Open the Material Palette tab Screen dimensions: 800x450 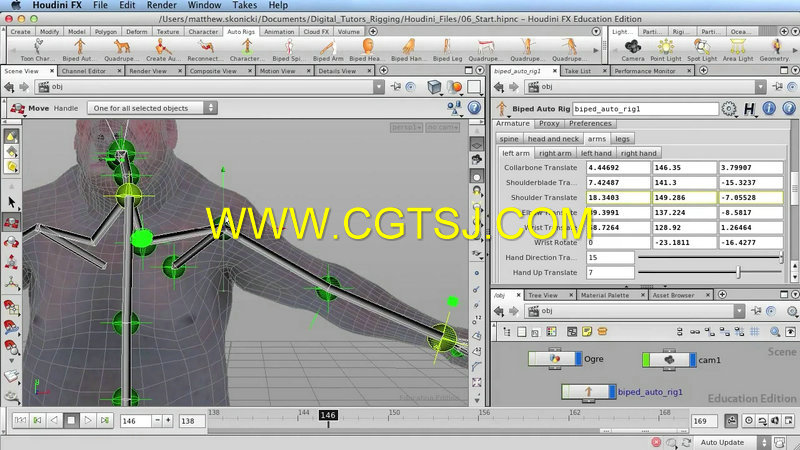tap(605, 295)
